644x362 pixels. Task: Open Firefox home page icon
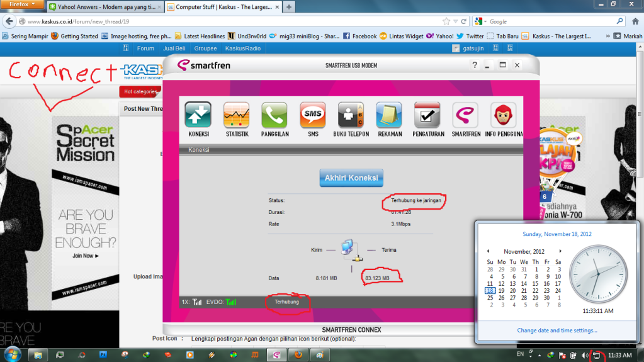click(x=635, y=21)
